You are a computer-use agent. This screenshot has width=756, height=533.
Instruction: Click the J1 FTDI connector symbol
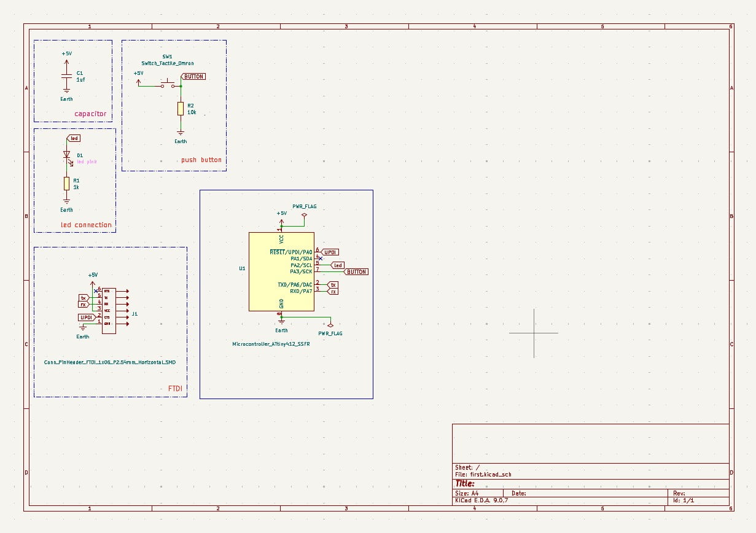pos(109,309)
